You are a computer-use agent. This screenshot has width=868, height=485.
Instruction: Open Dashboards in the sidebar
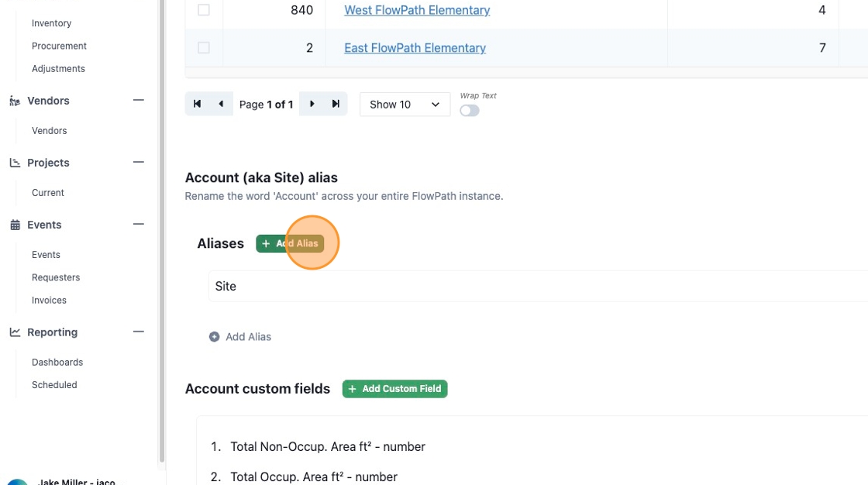pos(57,362)
